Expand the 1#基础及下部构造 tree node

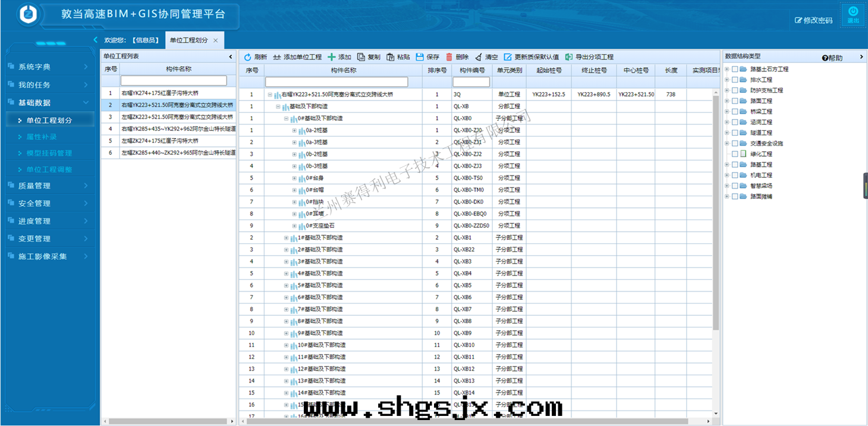click(286, 238)
